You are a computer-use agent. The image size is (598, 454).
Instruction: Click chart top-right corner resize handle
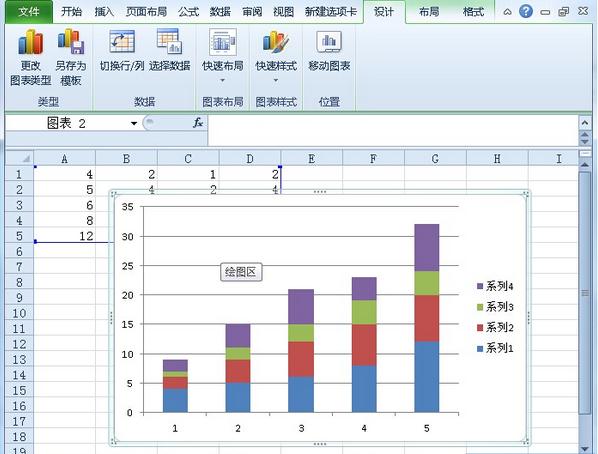pos(526,195)
